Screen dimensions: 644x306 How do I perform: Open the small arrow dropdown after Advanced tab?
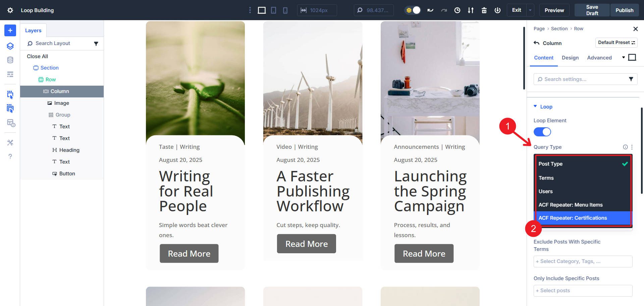coord(624,57)
